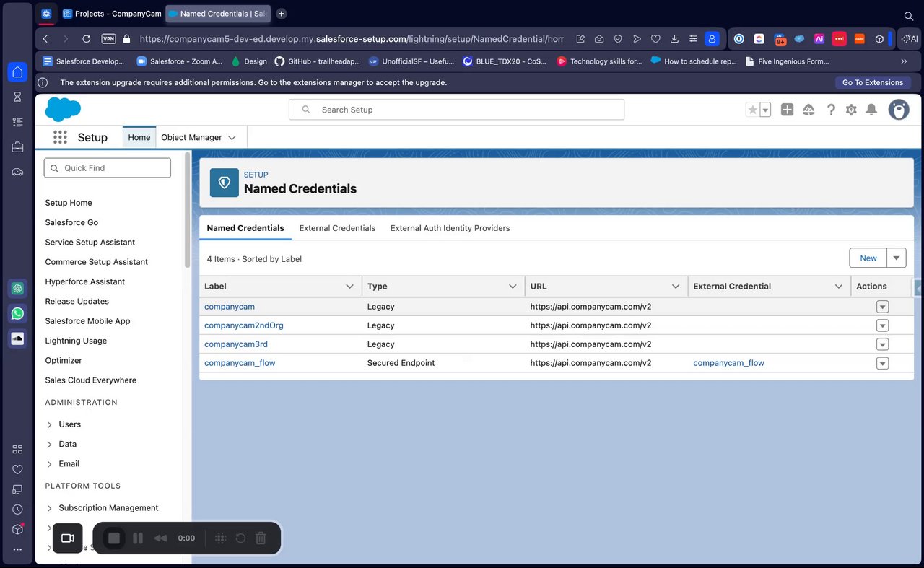Open the Salesforce Help question mark

[x=831, y=110]
